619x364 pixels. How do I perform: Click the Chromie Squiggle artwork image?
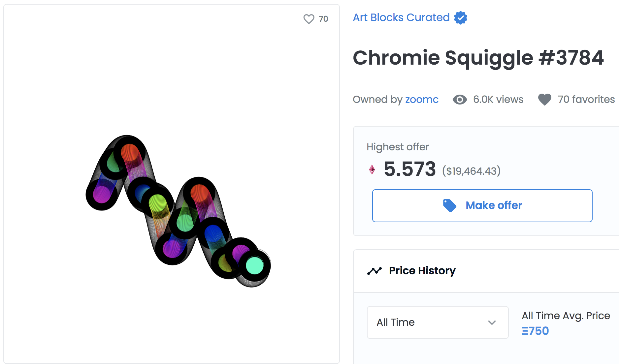tap(178, 211)
